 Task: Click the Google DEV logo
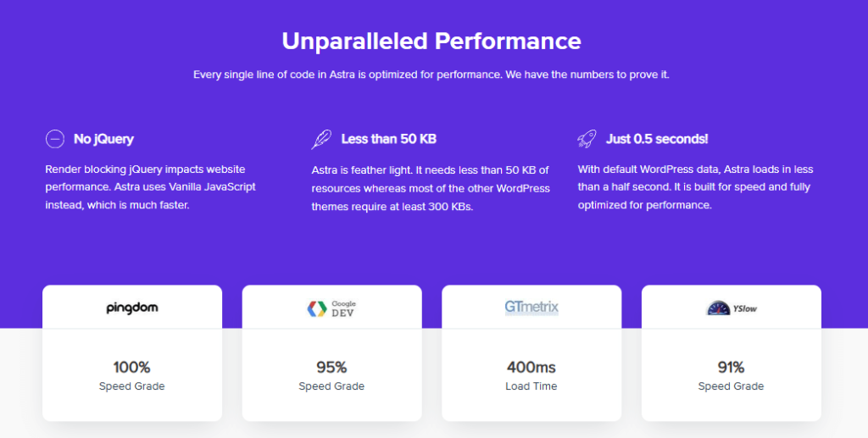coord(331,308)
